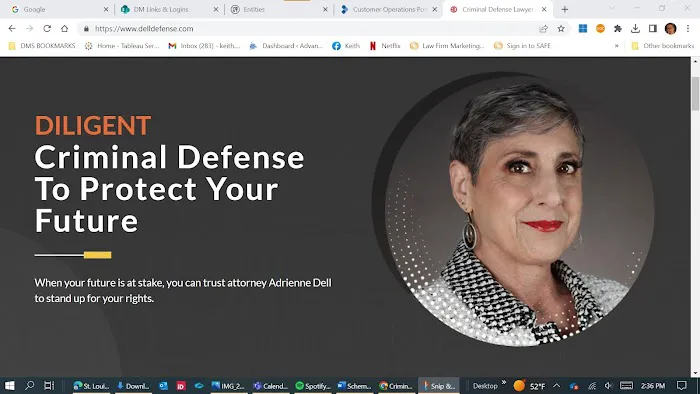700x394 pixels.
Task: Switch to the Edge St. Louis window
Action: pyautogui.click(x=91, y=386)
